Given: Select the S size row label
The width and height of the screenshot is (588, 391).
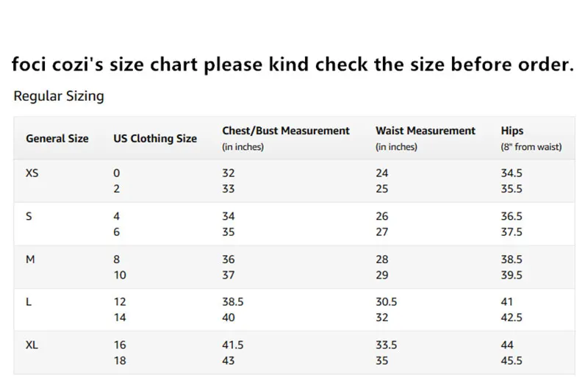Looking at the screenshot, I should pos(29,217).
